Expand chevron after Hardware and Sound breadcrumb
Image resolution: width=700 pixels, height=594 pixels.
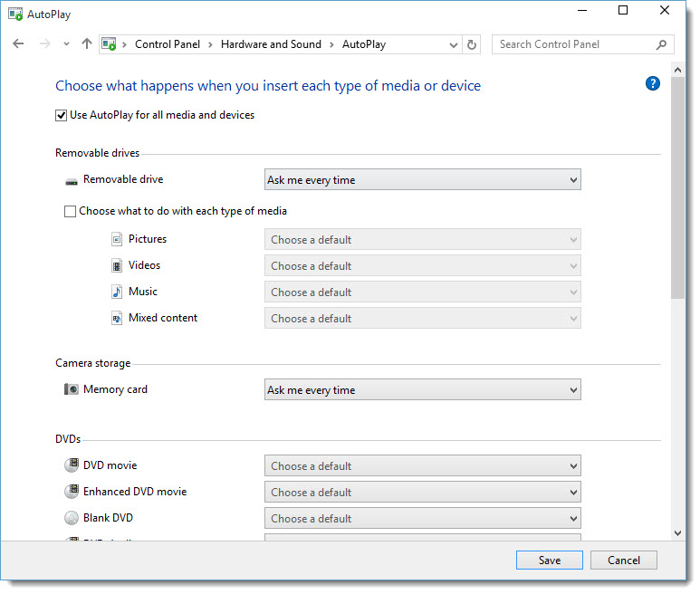[331, 44]
